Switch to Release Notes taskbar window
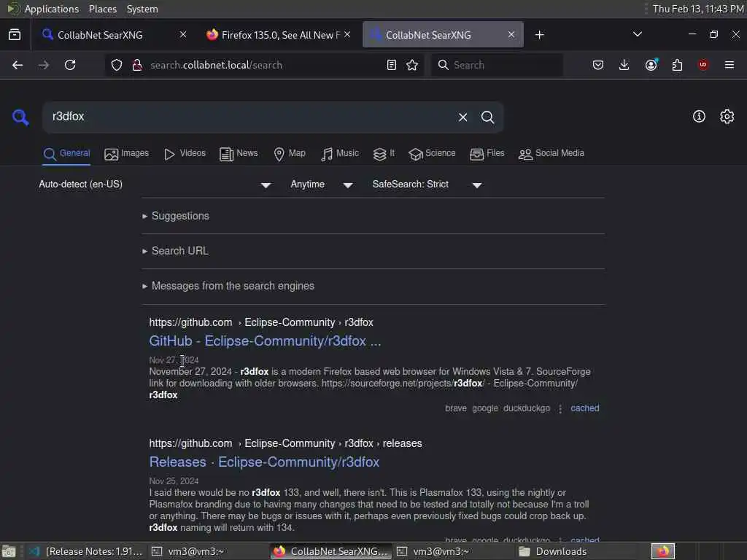747x560 pixels. pos(86,551)
